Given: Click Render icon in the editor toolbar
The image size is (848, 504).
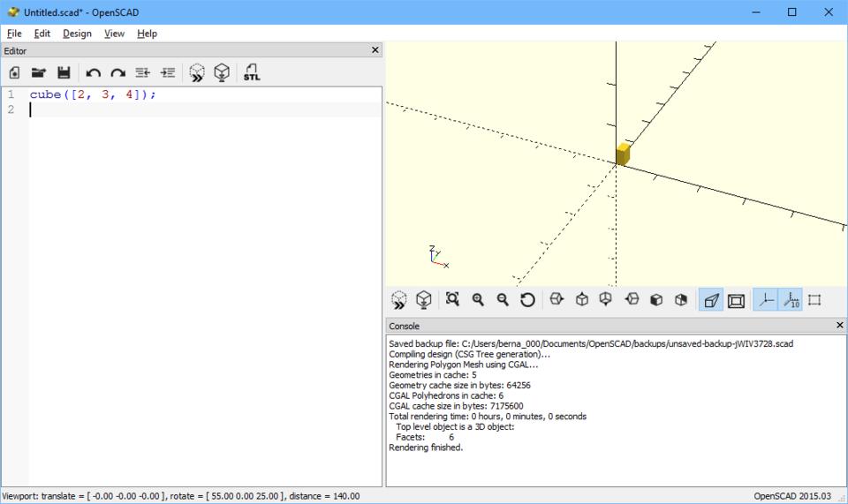Looking at the screenshot, I should click(222, 73).
